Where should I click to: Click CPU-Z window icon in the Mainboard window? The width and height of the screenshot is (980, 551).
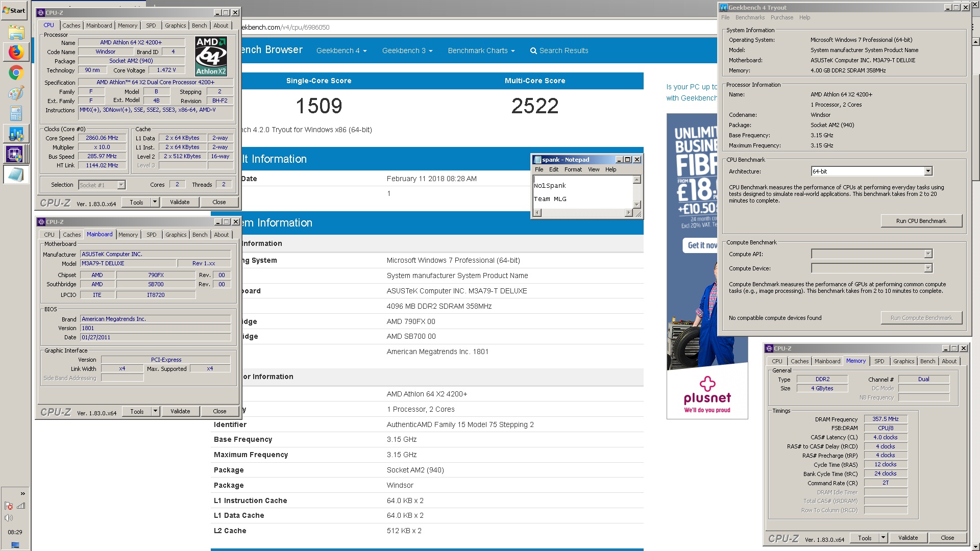[41, 222]
